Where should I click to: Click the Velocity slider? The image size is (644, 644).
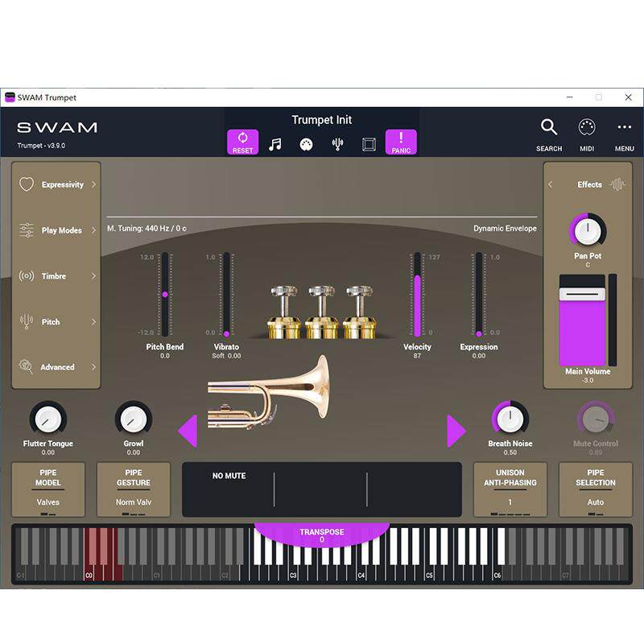[x=417, y=294]
